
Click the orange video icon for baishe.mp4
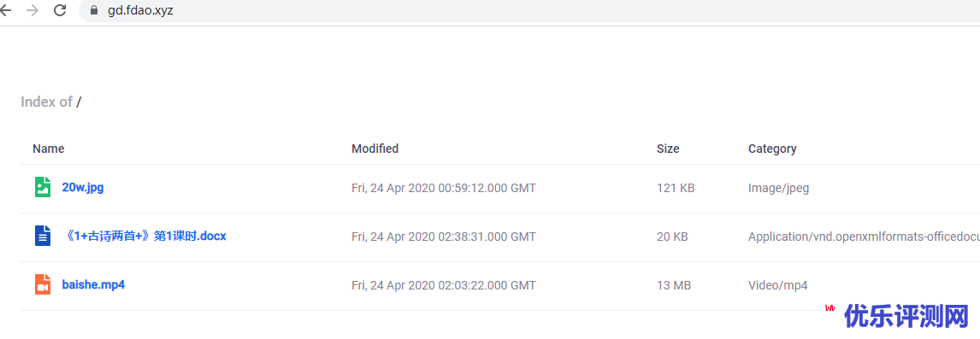point(43,284)
